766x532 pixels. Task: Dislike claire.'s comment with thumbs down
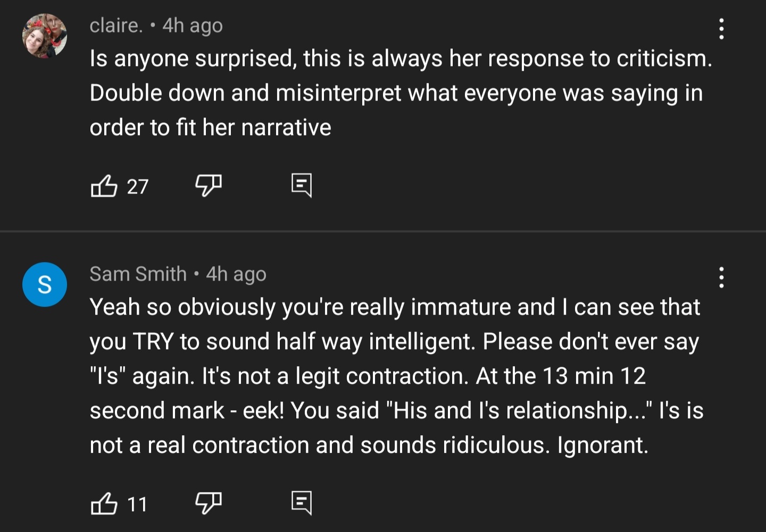point(208,186)
